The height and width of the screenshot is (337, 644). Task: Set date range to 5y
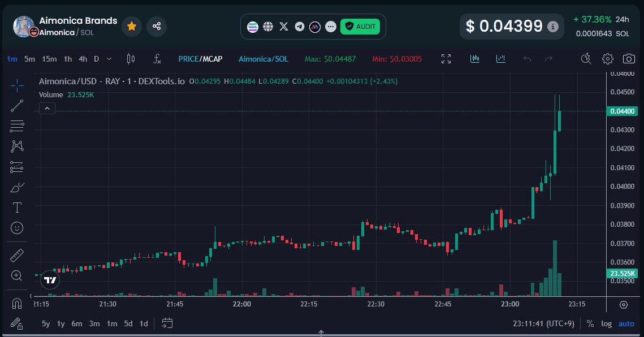click(46, 324)
